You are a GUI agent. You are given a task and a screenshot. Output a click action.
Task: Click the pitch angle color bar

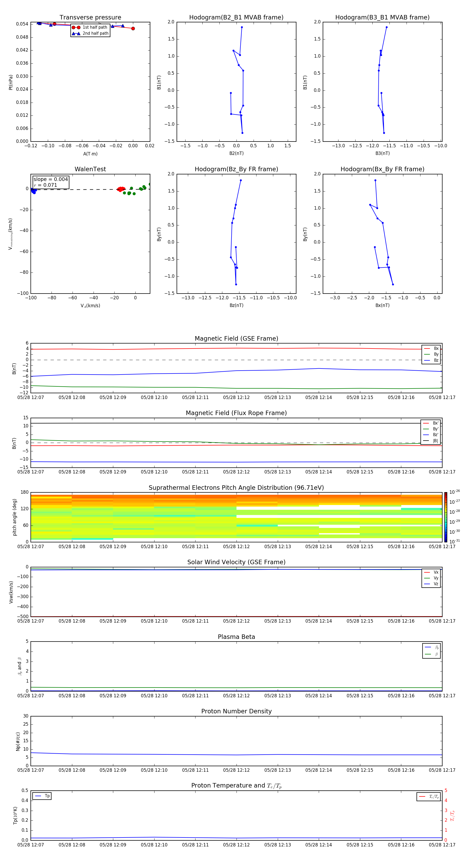click(446, 517)
